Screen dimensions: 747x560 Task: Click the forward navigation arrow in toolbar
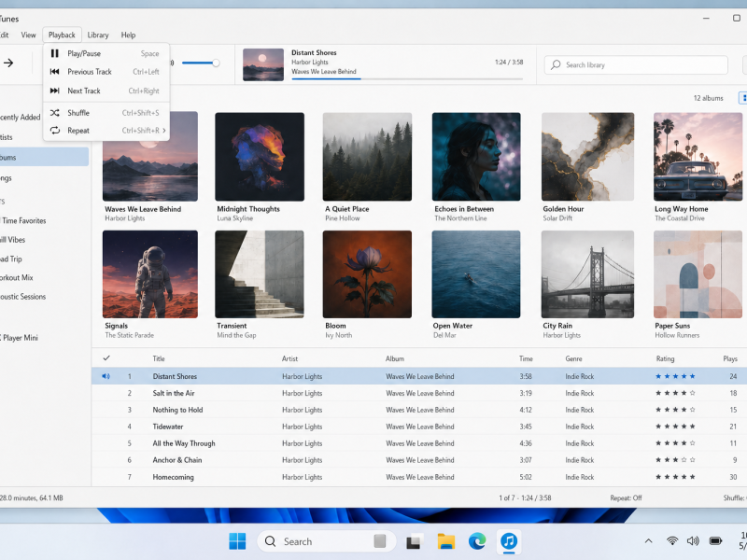tap(8, 63)
